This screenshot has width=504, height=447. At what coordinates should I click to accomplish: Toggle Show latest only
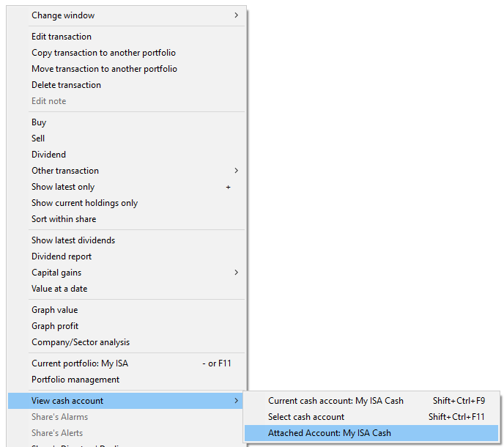63,187
